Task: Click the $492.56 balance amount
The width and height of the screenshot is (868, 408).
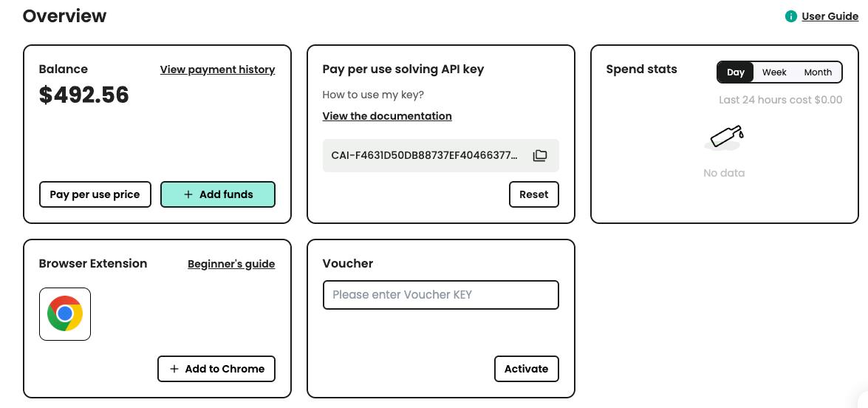Action: coord(84,95)
